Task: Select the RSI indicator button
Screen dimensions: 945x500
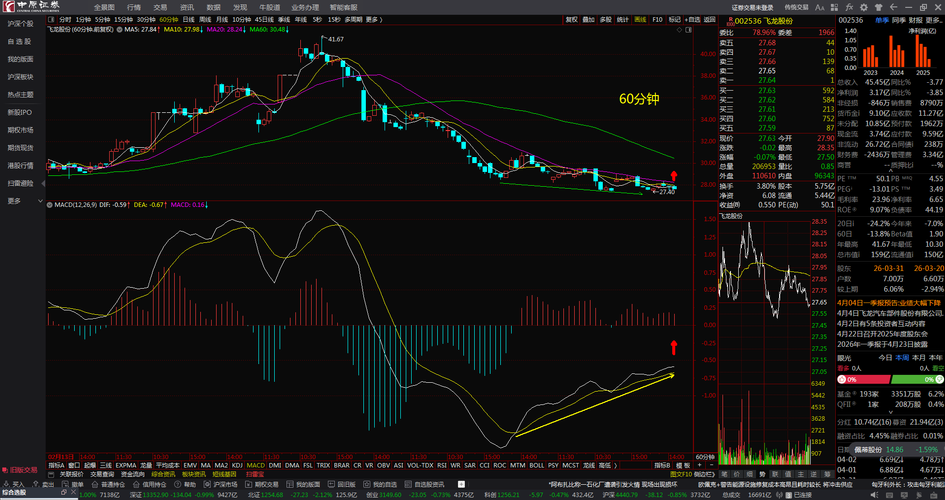Action: click(442, 465)
